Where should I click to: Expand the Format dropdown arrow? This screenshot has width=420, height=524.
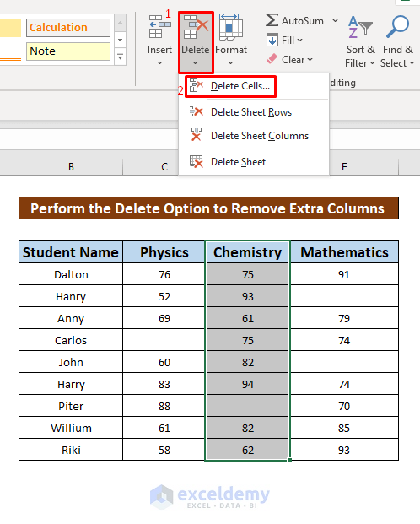(230, 62)
